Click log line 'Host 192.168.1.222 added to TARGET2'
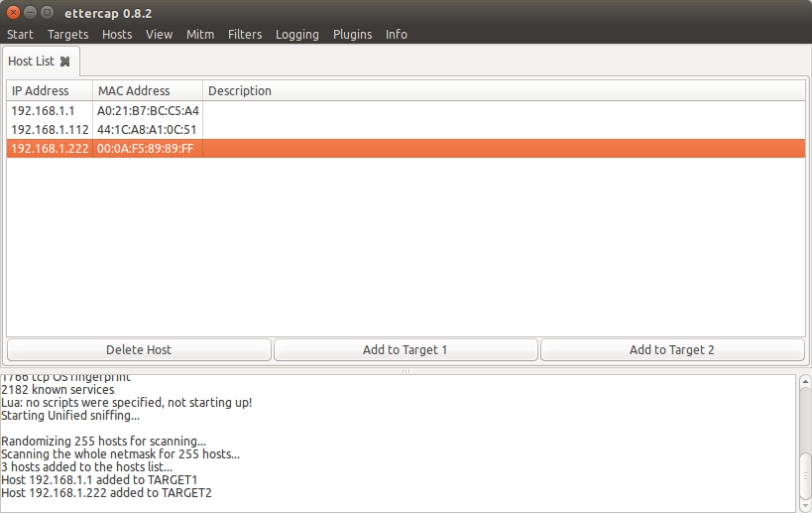This screenshot has height=513, width=812. pos(106,493)
